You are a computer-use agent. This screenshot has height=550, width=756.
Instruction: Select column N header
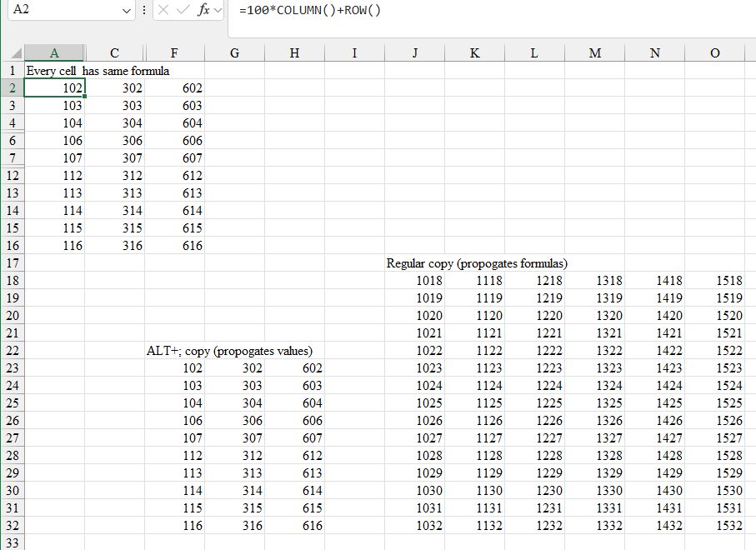click(x=655, y=53)
